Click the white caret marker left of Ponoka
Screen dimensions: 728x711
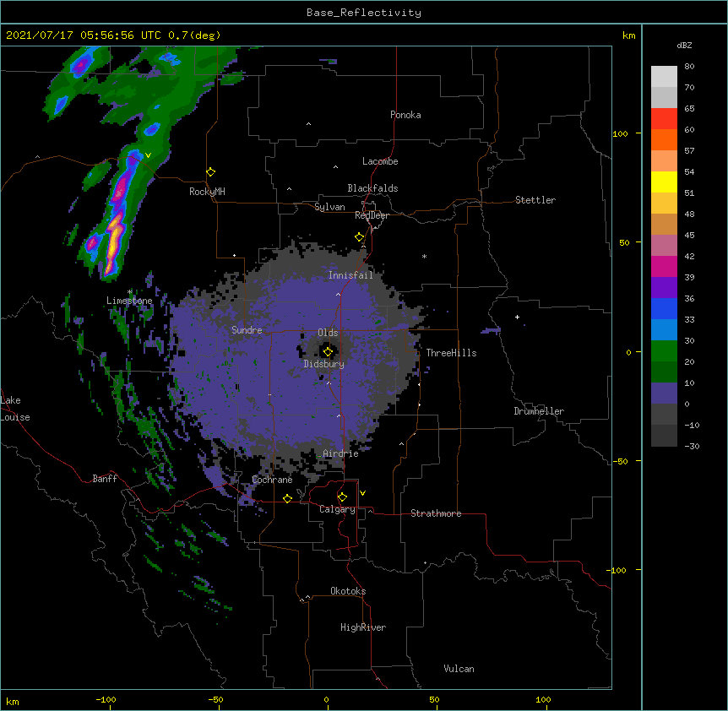[308, 124]
